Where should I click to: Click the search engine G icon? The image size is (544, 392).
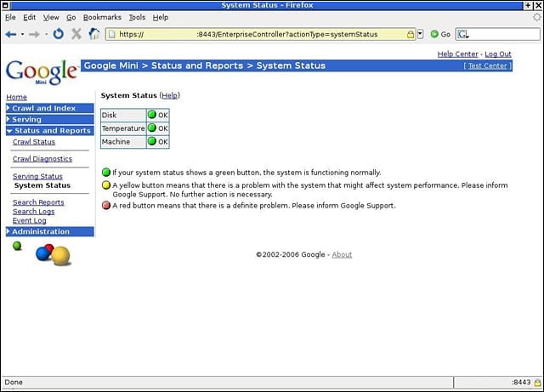(x=463, y=34)
